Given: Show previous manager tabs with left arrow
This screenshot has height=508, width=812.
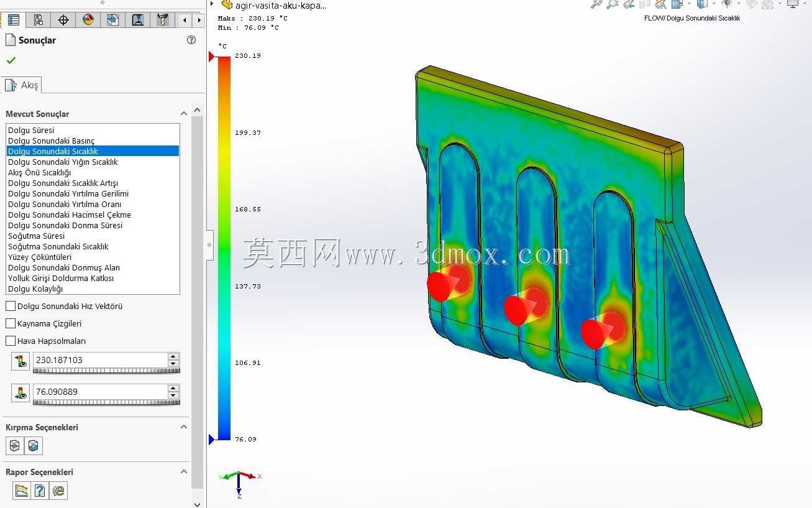Looking at the screenshot, I should (185, 21).
